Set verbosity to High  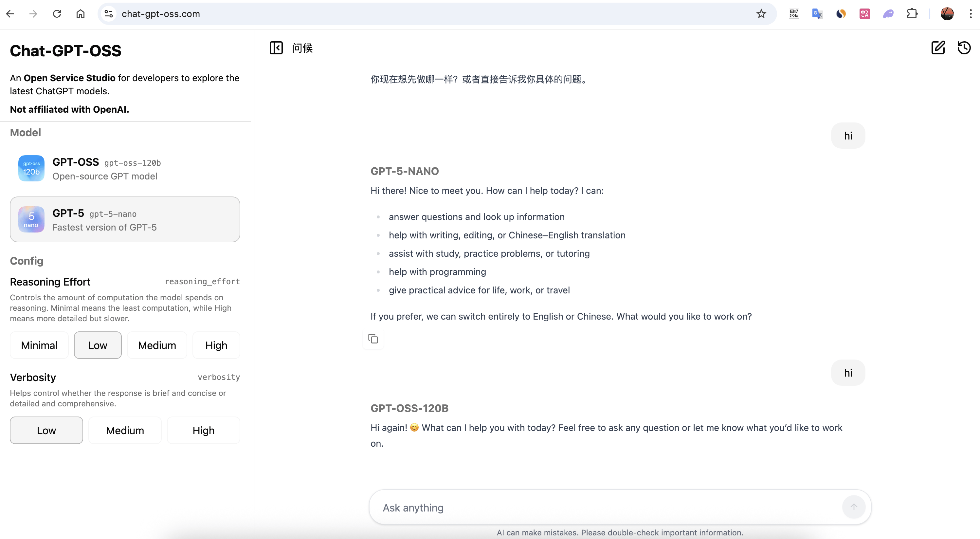(204, 430)
